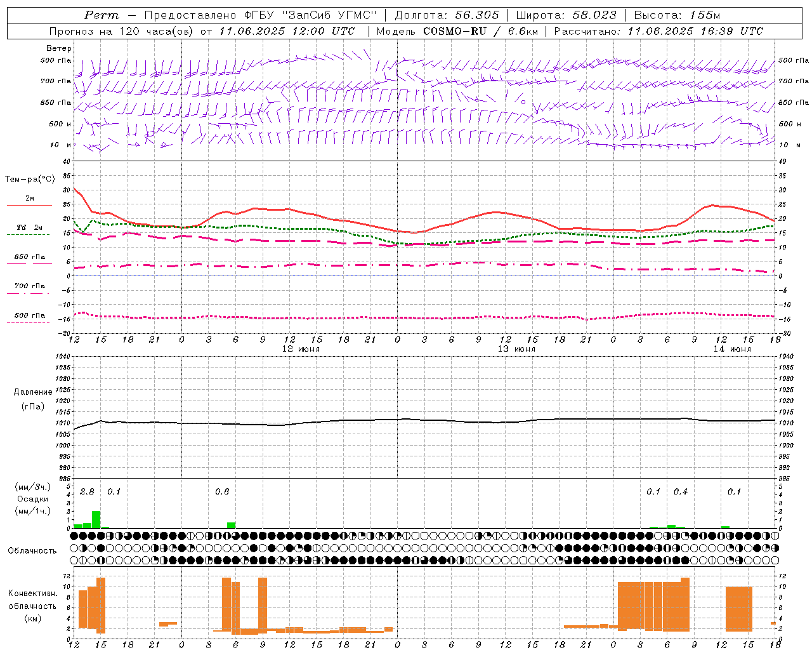Screen dimensions: 812x650
Task: Click the '700 гПа' temperature legend label
Action: pyautogui.click(x=30, y=286)
